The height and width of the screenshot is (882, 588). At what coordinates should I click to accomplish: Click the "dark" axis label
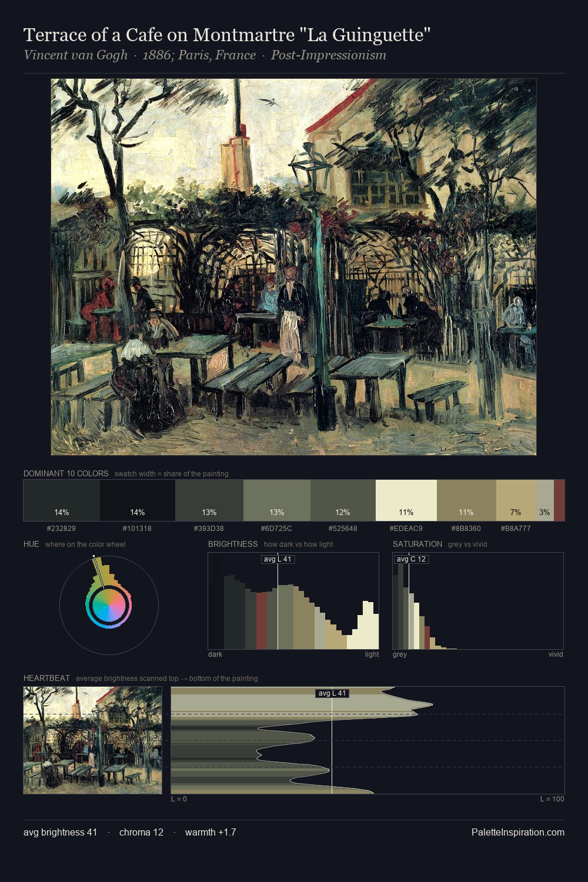(215, 654)
